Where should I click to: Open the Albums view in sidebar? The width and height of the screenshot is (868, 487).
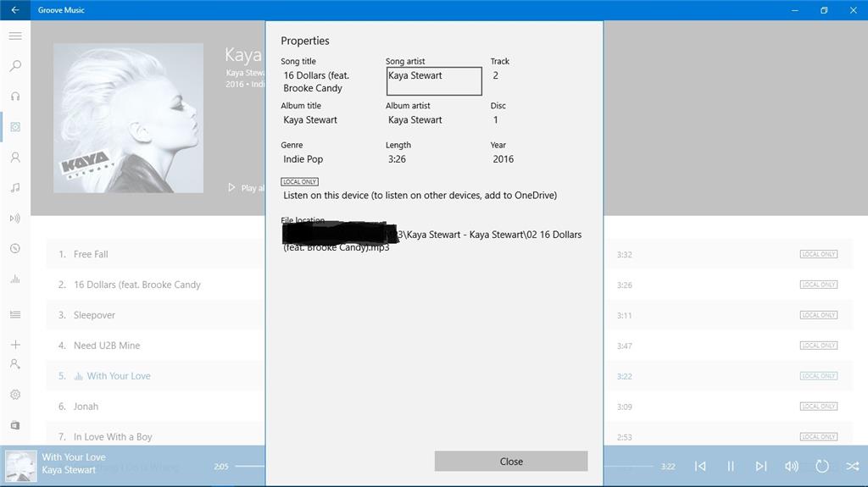(15, 127)
